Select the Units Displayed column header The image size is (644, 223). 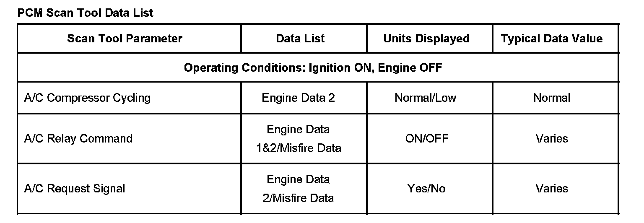[x=426, y=39]
